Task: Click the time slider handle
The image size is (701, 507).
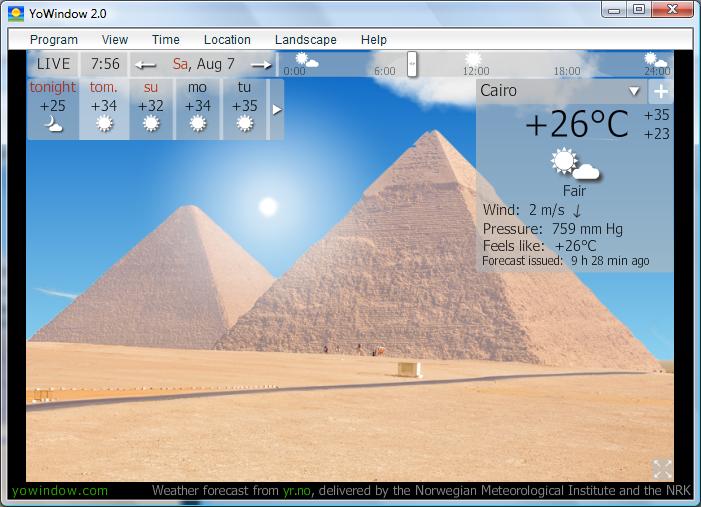Action: pos(412,64)
